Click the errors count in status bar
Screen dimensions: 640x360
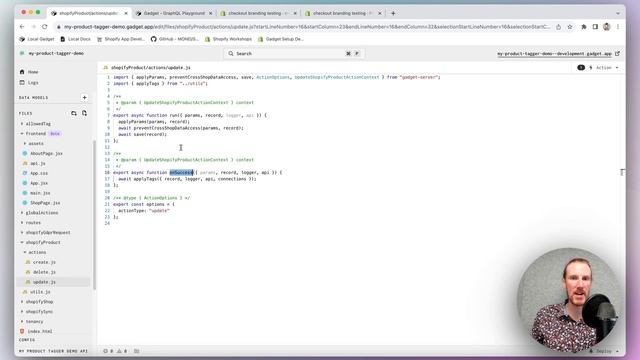click(x=108, y=351)
